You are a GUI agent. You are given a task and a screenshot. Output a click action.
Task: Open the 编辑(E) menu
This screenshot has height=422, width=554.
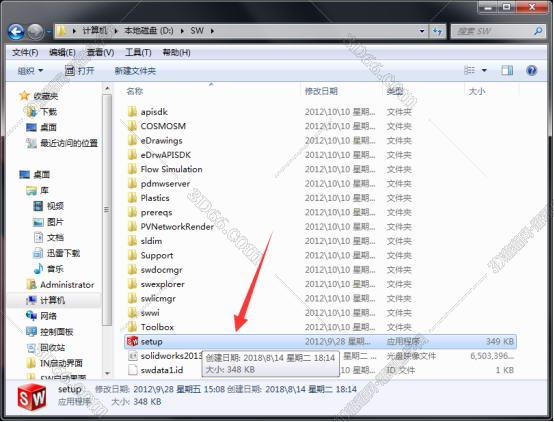62,53
